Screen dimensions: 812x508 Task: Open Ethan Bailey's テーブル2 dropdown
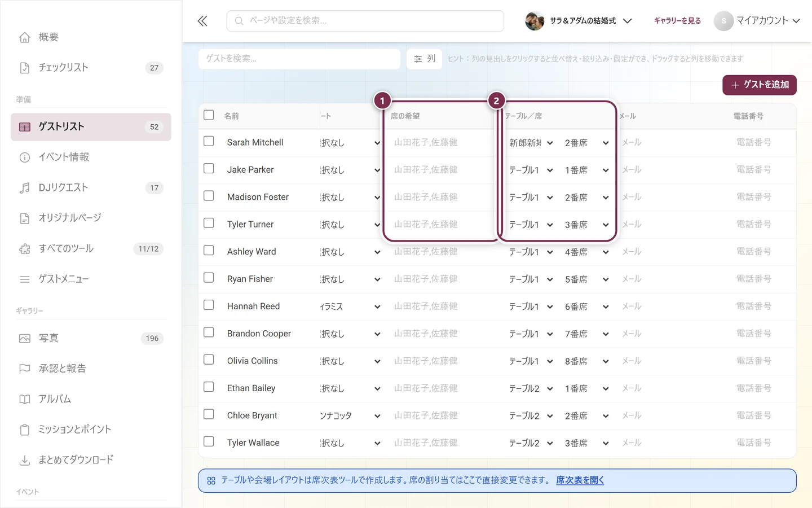pyautogui.click(x=531, y=389)
